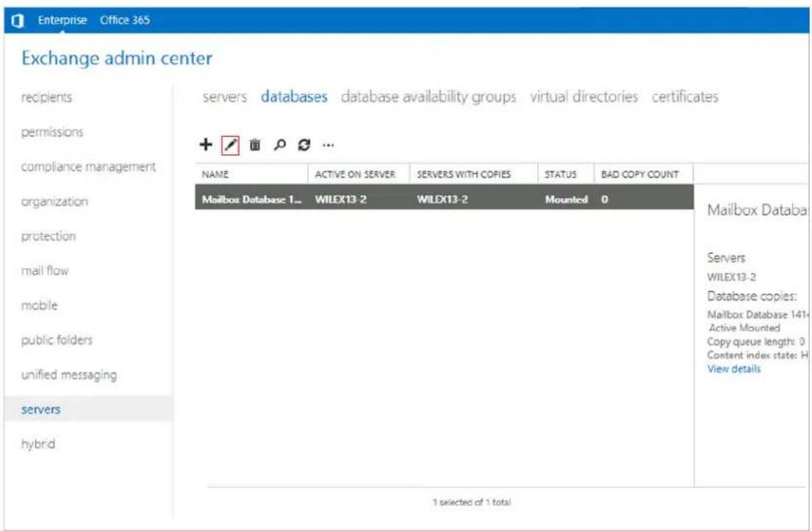Screen dimensions: 812x531
Task: Click View details link
Action: click(x=733, y=369)
